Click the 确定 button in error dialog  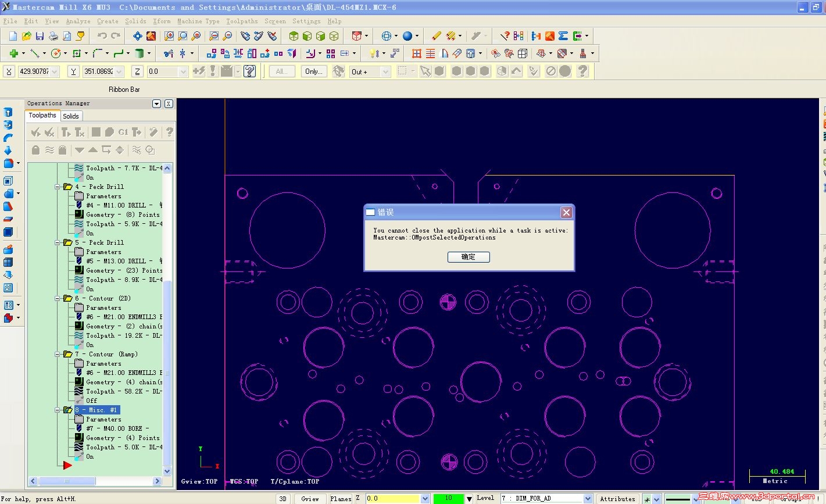point(469,257)
